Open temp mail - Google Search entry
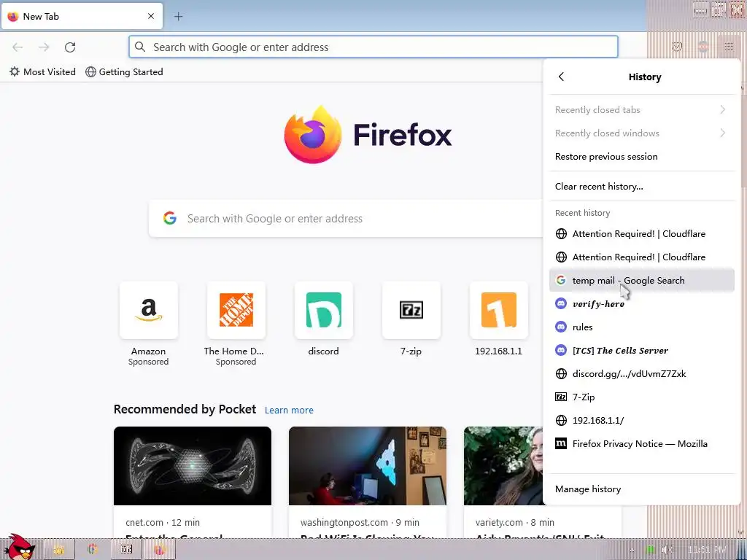The image size is (747, 560). tap(641, 281)
